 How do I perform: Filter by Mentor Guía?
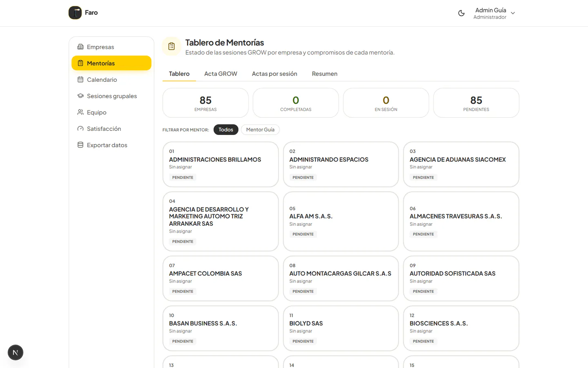pyautogui.click(x=260, y=130)
